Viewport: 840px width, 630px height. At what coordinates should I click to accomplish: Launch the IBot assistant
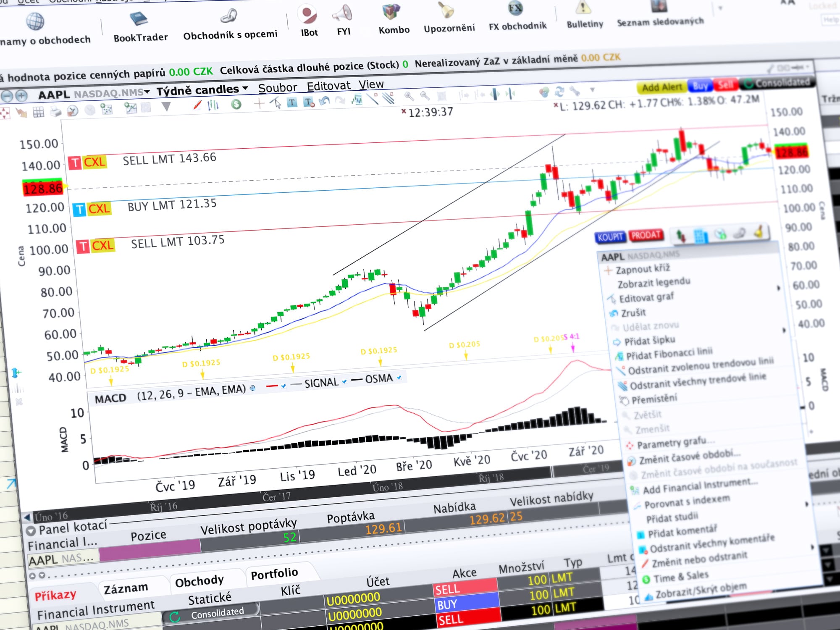(x=309, y=21)
